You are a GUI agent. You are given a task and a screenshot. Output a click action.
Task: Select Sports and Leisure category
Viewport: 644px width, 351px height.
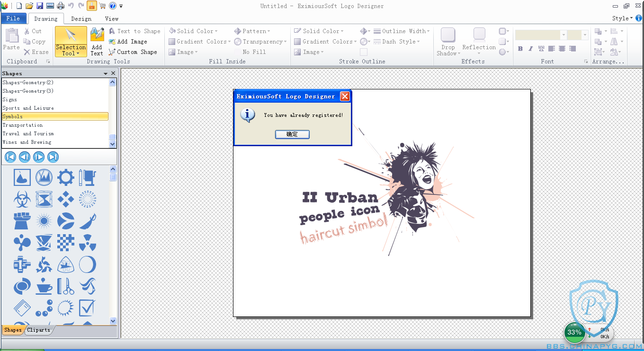(x=55, y=108)
